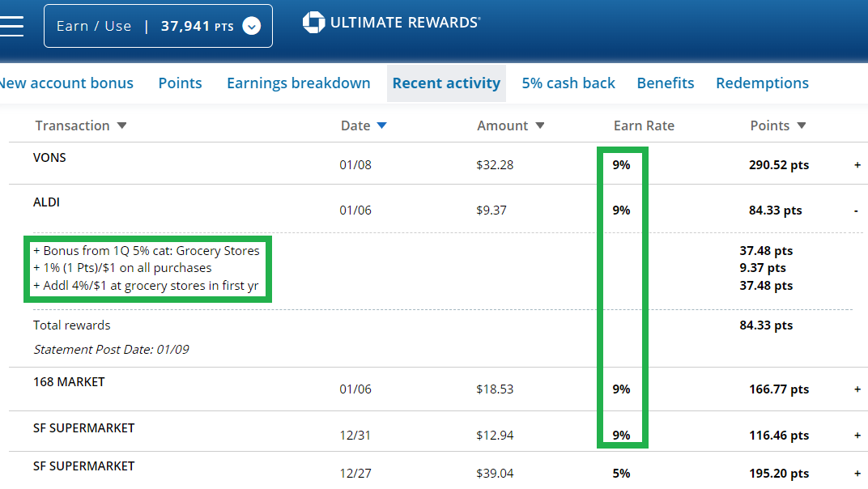Screen dimensions: 868x489
Task: Expand the 12/27 SF SUPERMARKET row
Action: [x=857, y=474]
